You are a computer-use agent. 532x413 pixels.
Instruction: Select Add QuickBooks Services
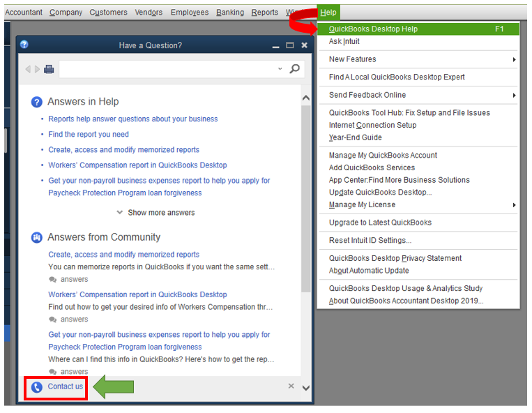(x=418, y=167)
